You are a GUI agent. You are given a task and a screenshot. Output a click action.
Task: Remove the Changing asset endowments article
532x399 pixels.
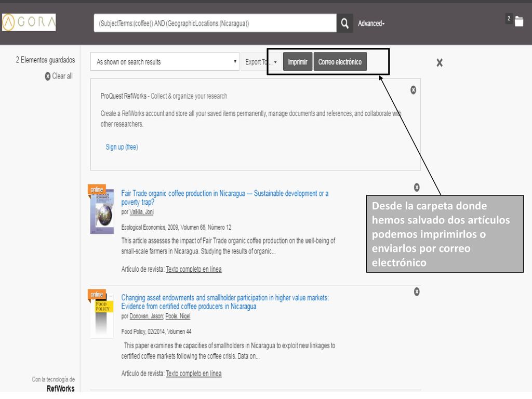click(x=417, y=292)
